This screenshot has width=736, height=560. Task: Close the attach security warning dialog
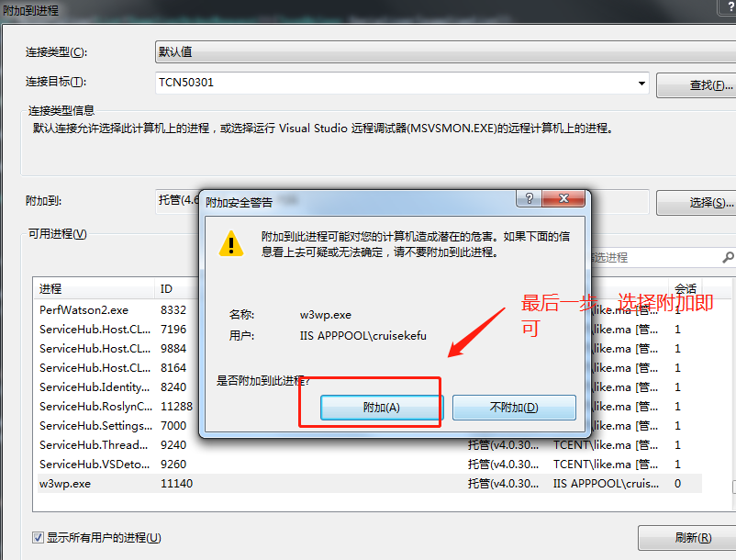coord(563,198)
